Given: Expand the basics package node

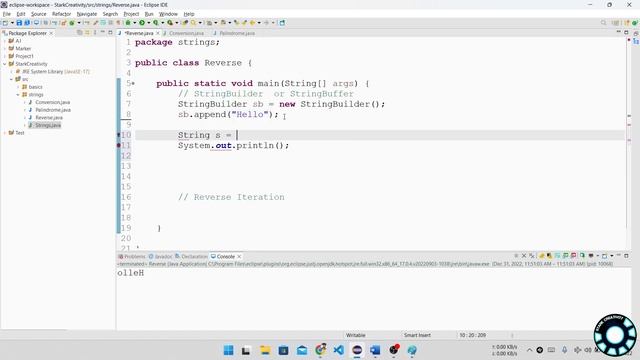Looking at the screenshot, I should [x=18, y=87].
